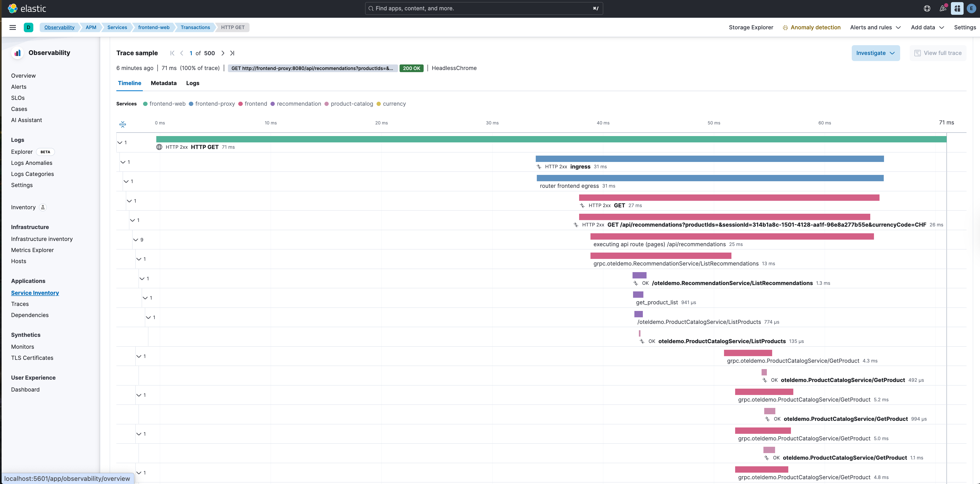The image size is (980, 484).
Task: Click the search field for apps and content
Action: [x=483, y=8]
